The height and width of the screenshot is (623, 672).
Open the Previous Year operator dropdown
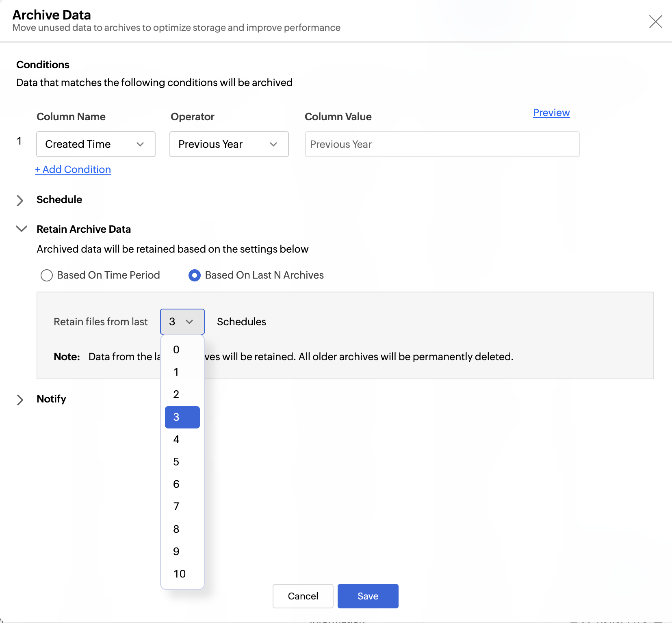click(x=229, y=144)
